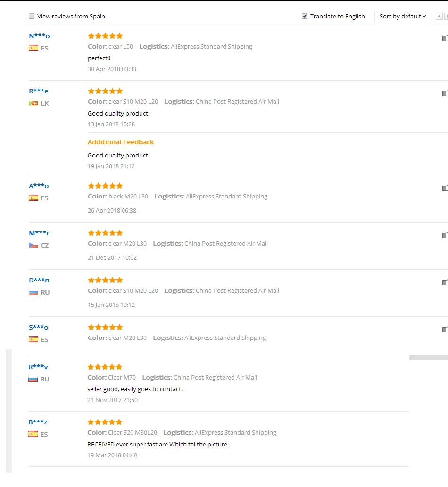Image resolution: width=448 pixels, height=487 pixels.
Task: Click thumbs-up icon on D***n's review
Action: click(445, 282)
